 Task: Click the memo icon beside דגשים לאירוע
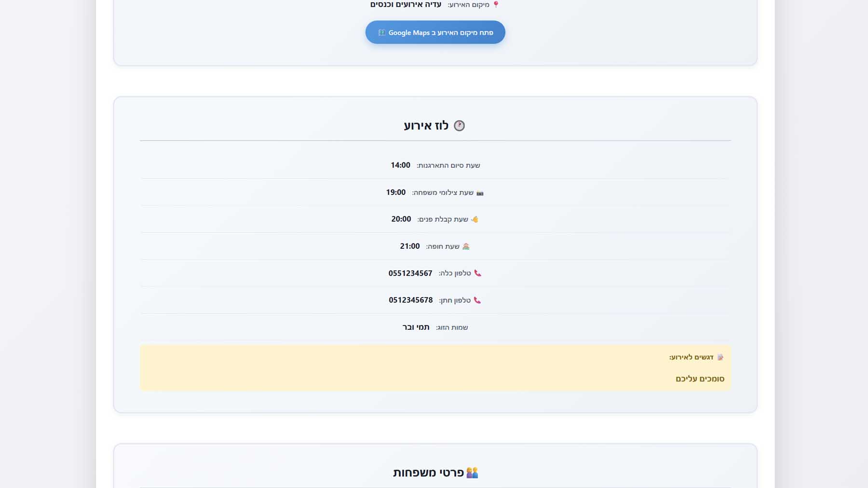(x=720, y=357)
